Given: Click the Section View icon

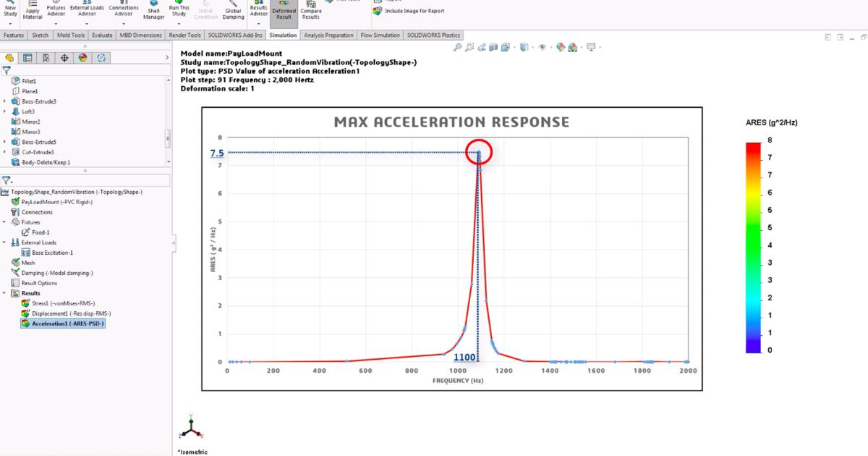Looking at the screenshot, I should [493, 47].
